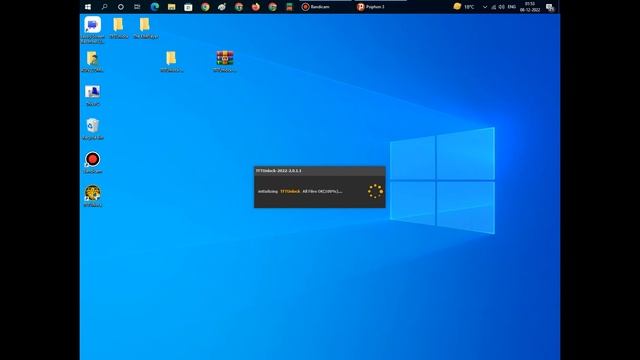The width and height of the screenshot is (640, 360).
Task: Select the This PC desktop icon
Action: coord(93,96)
